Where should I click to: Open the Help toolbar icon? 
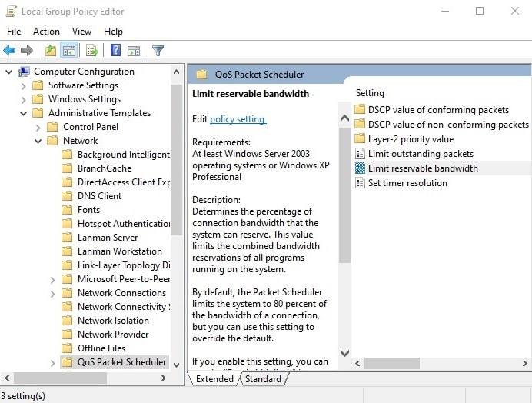click(115, 51)
